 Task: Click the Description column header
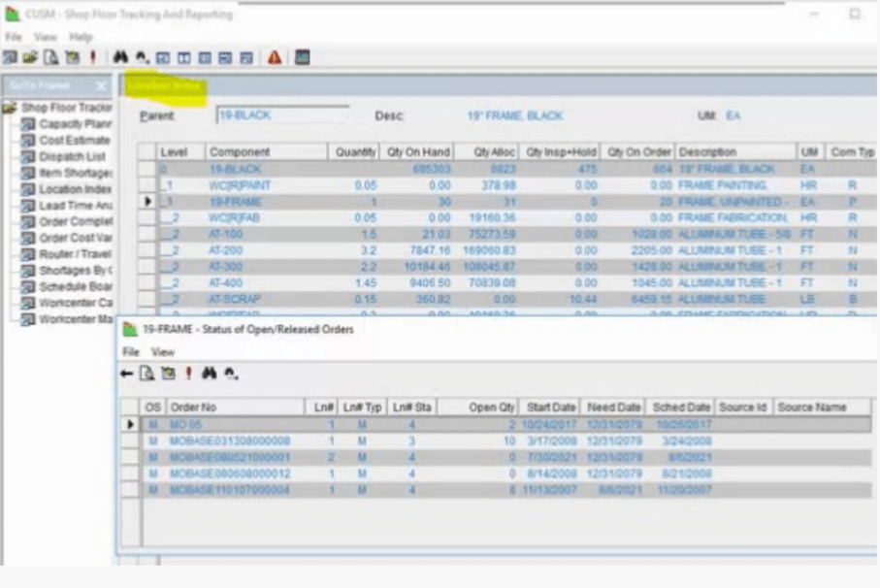(735, 152)
